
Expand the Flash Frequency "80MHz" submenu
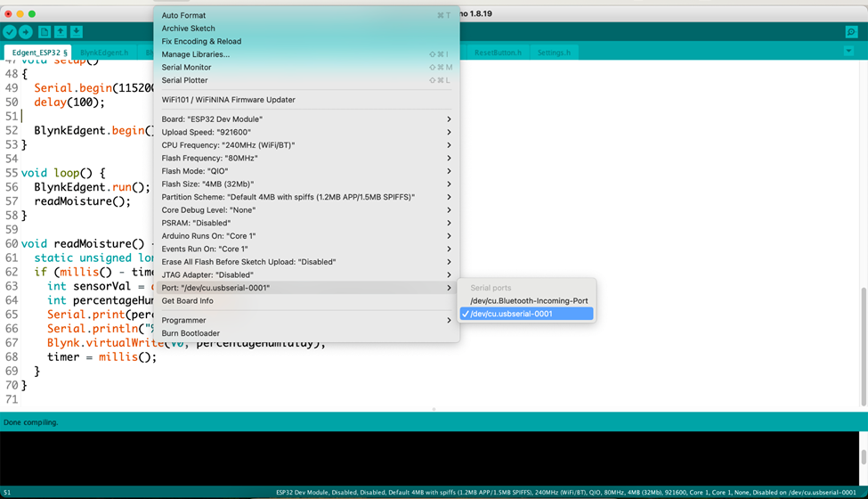tap(306, 158)
